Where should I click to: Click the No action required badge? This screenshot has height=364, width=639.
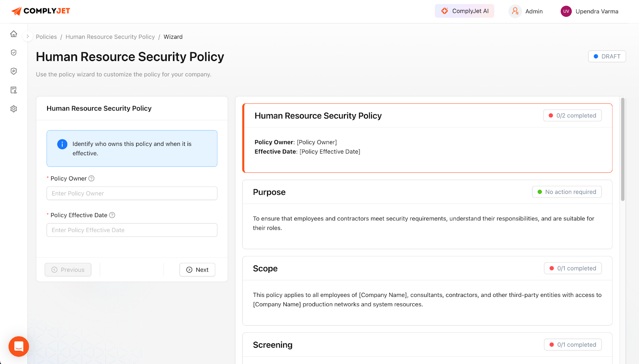567,192
